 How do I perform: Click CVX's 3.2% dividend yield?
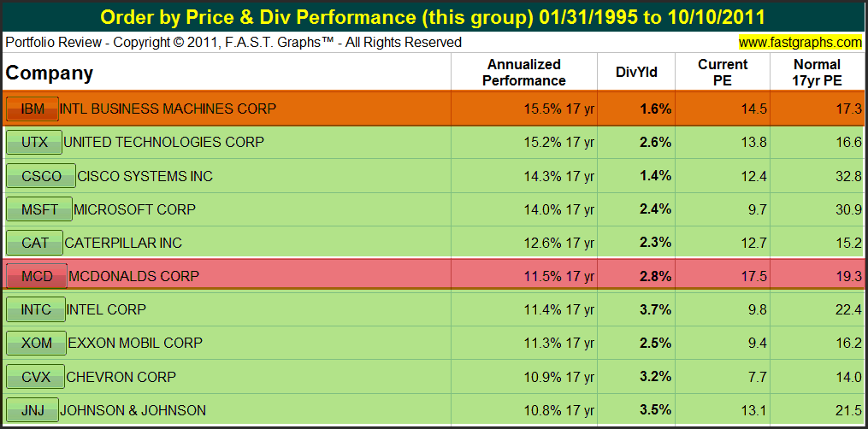(655, 377)
